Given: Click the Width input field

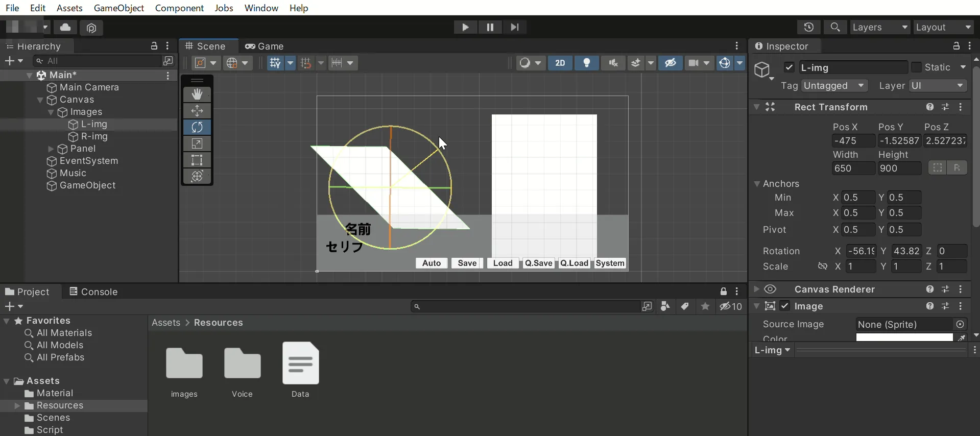Looking at the screenshot, I should 853,168.
